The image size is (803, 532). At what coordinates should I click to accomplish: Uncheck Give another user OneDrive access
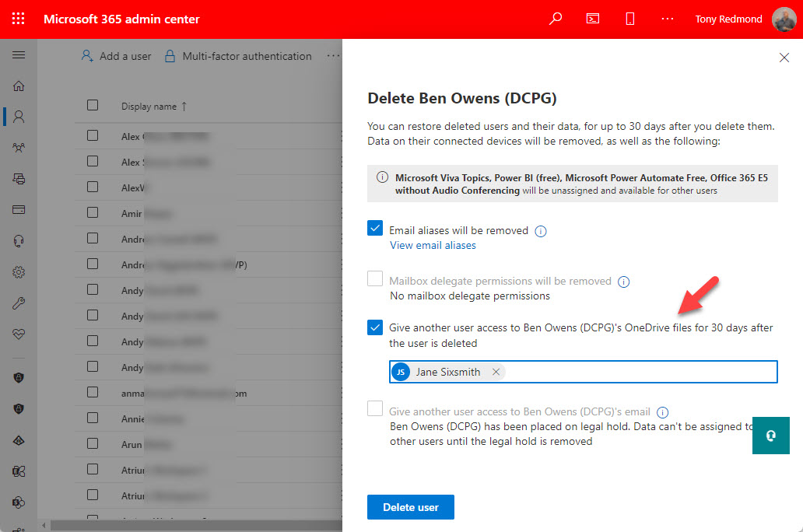coord(375,327)
